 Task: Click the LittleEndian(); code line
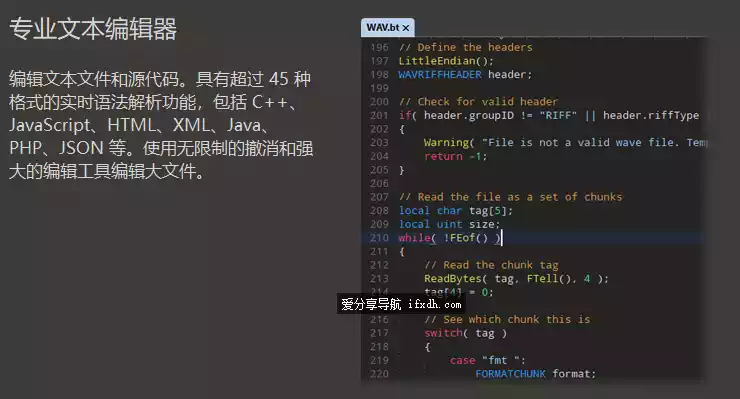tap(446, 61)
